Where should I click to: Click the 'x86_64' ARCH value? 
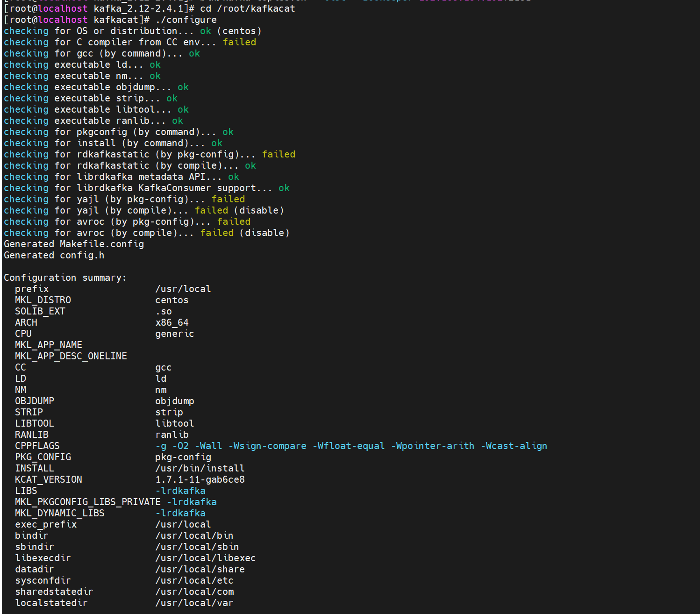(x=172, y=322)
